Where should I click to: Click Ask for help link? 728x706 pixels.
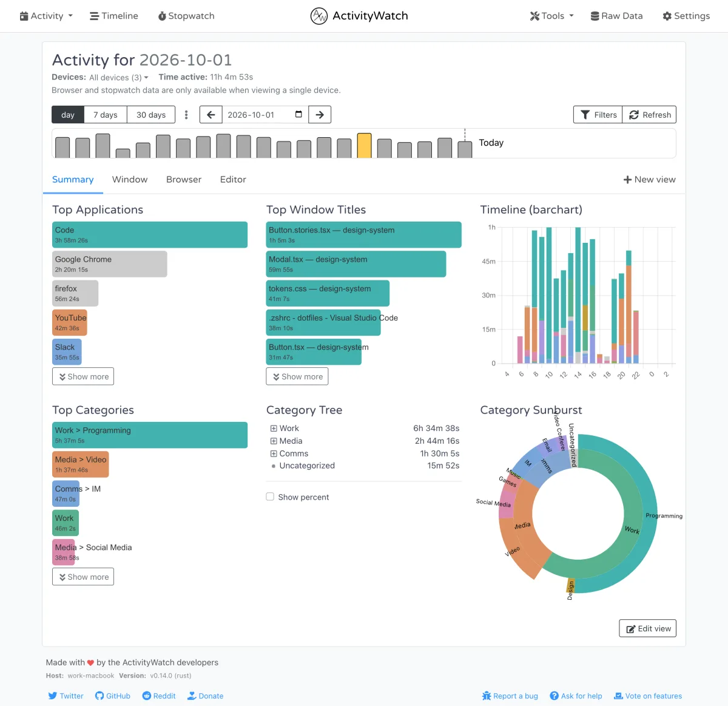tap(576, 696)
